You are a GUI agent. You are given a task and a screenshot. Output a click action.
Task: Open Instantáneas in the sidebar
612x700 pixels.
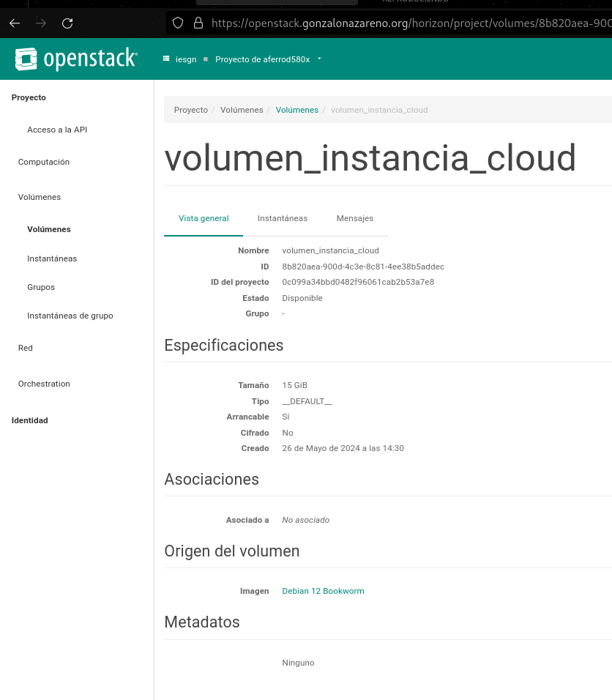(x=52, y=258)
